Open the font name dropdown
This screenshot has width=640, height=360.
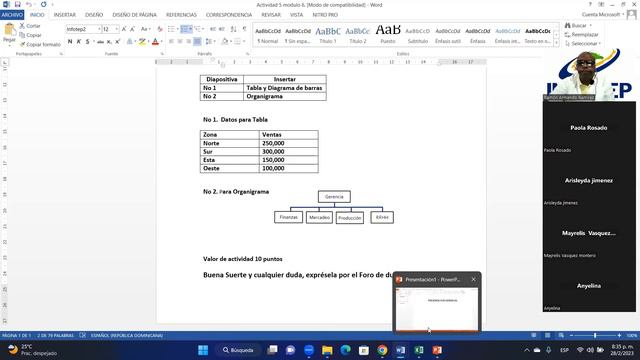[98, 29]
